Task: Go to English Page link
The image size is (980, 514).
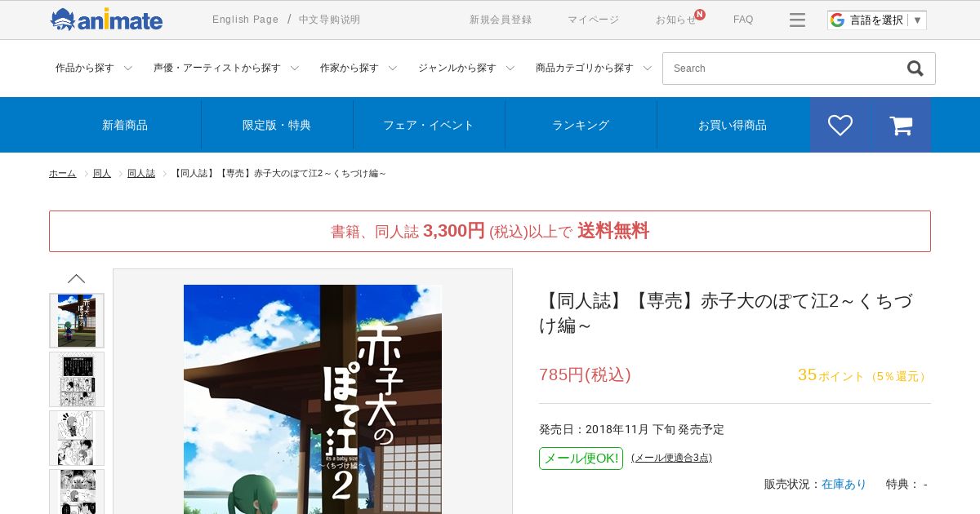Action: [245, 20]
